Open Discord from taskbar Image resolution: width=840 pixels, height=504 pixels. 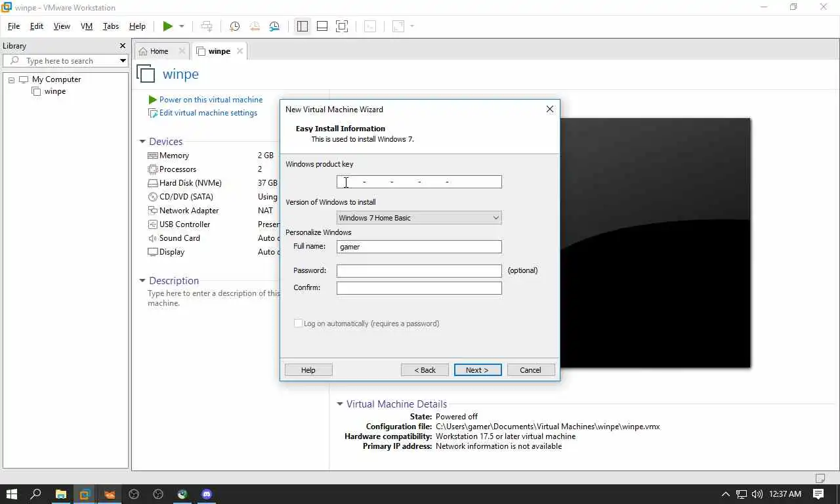point(207,494)
